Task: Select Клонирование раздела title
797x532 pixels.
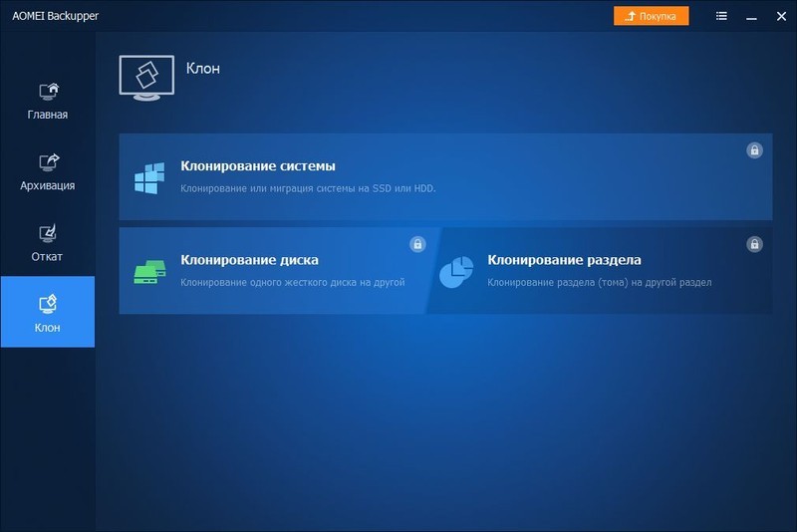Action: coord(564,260)
